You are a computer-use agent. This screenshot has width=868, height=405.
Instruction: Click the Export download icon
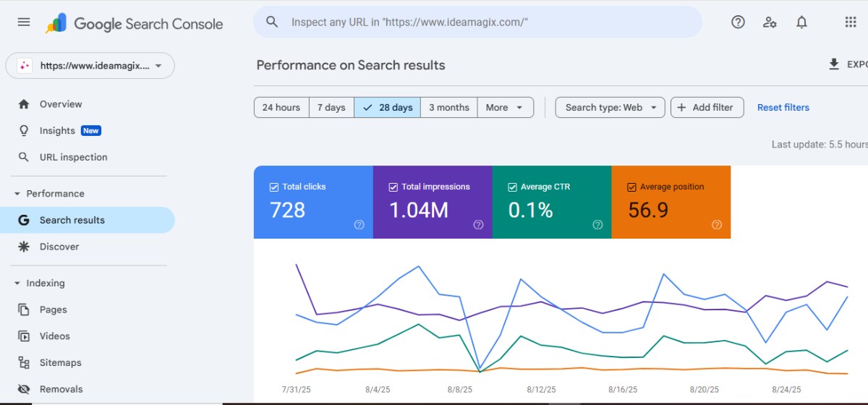pos(834,64)
